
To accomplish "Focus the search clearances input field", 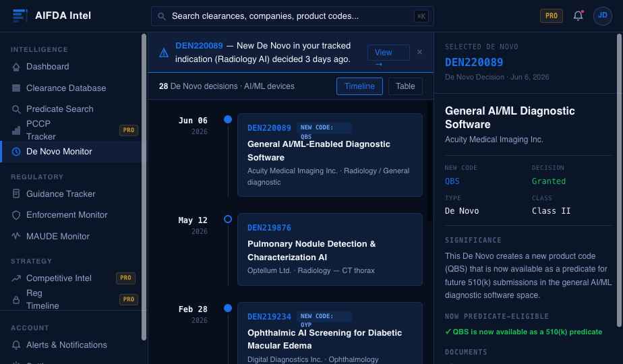I will pos(292,16).
